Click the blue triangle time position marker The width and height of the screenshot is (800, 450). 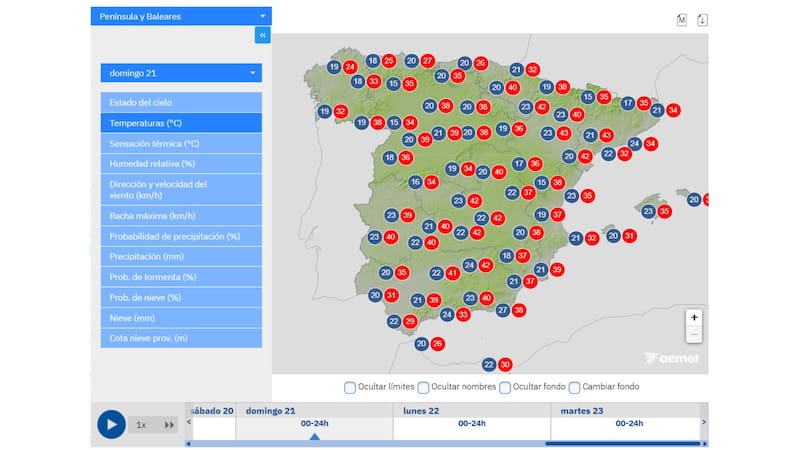coord(315,437)
